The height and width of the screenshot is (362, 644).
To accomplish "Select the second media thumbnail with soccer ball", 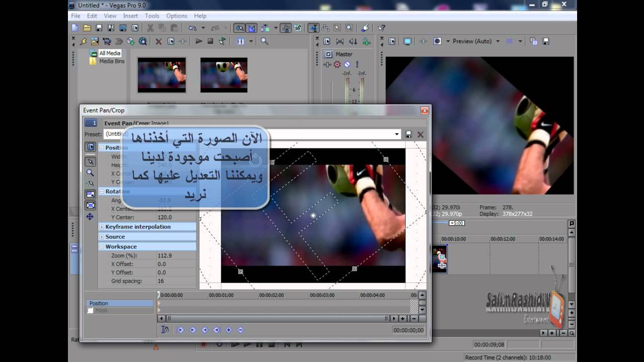I will [x=224, y=75].
